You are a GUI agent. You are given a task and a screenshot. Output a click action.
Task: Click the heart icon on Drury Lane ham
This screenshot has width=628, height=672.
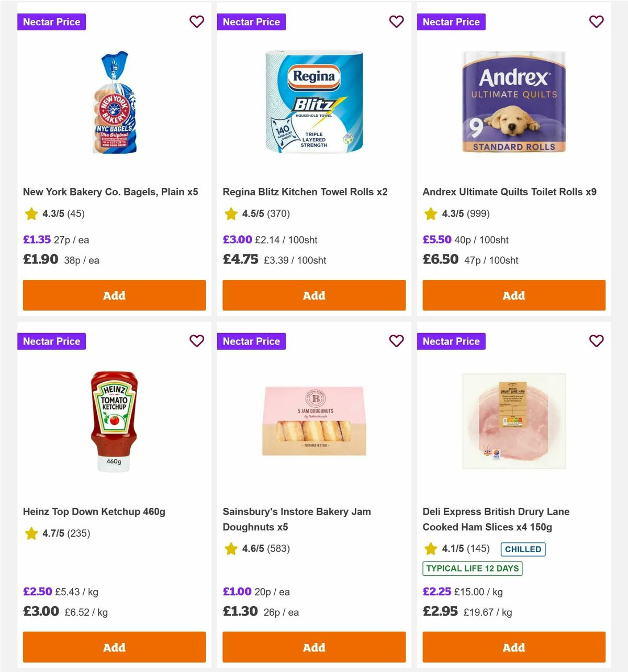tap(596, 340)
